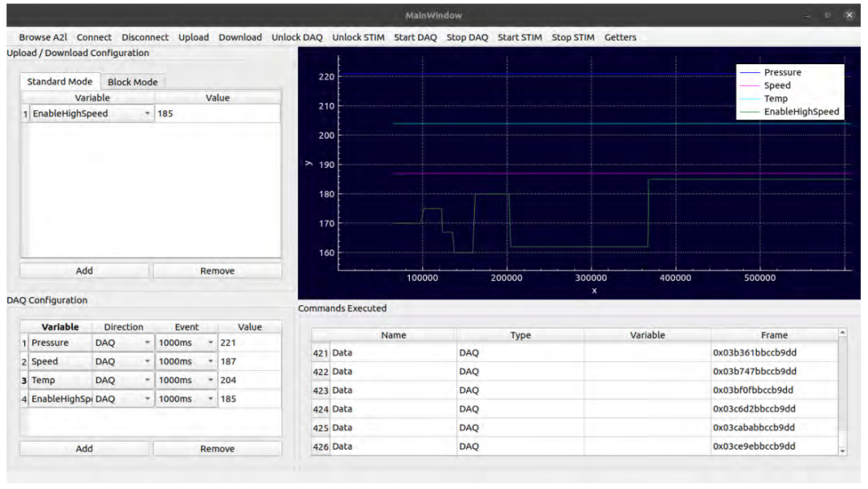The width and height of the screenshot is (868, 489).
Task: Switch to the Block Mode tab
Action: point(133,82)
